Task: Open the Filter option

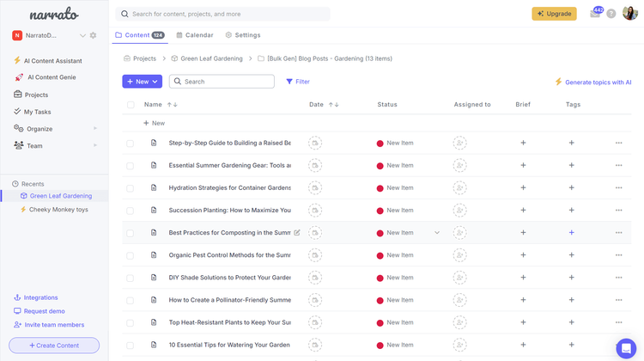Action: pos(298,82)
